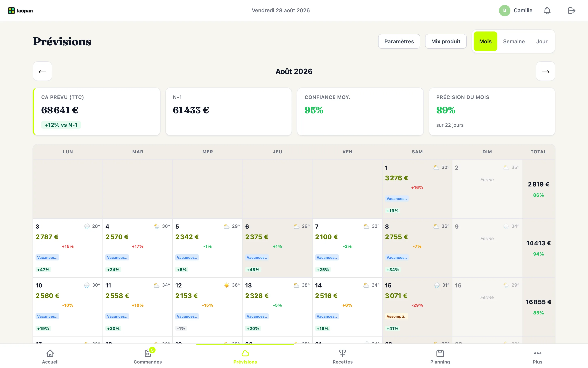588x368 pixels.
Task: Open the notifications bell
Action: [547, 10]
